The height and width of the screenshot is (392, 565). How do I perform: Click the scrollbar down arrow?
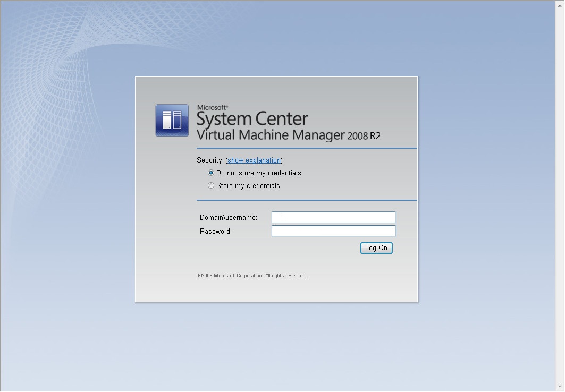pyautogui.click(x=560, y=387)
